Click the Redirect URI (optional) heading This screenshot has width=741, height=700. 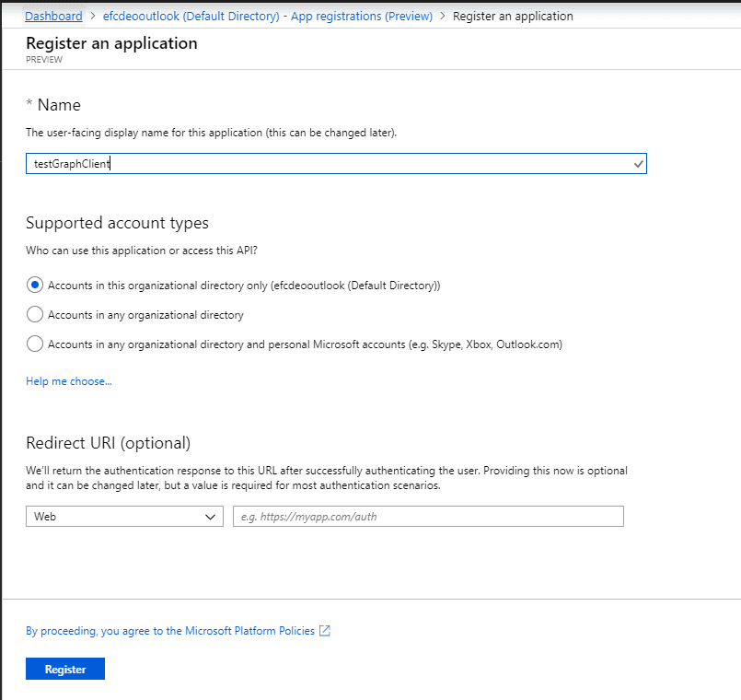tap(109, 443)
